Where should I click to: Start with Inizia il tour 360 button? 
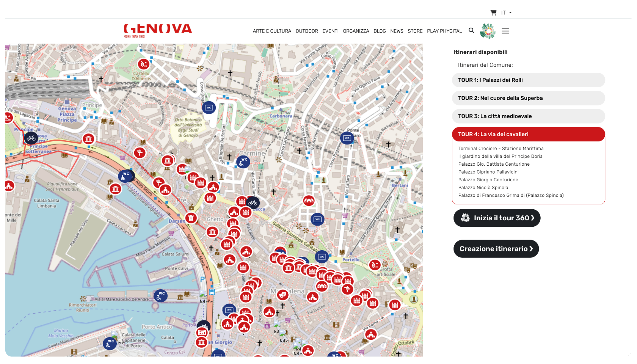pyautogui.click(x=497, y=218)
